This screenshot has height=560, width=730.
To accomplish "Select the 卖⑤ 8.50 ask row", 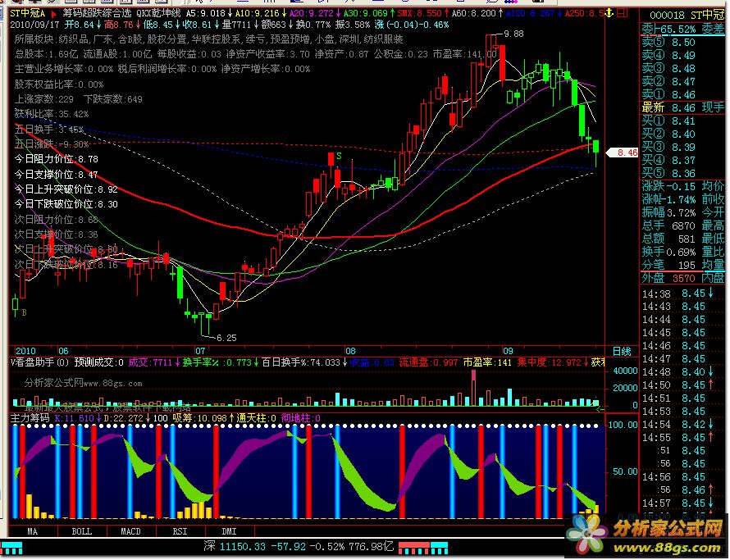I will tap(683, 43).
